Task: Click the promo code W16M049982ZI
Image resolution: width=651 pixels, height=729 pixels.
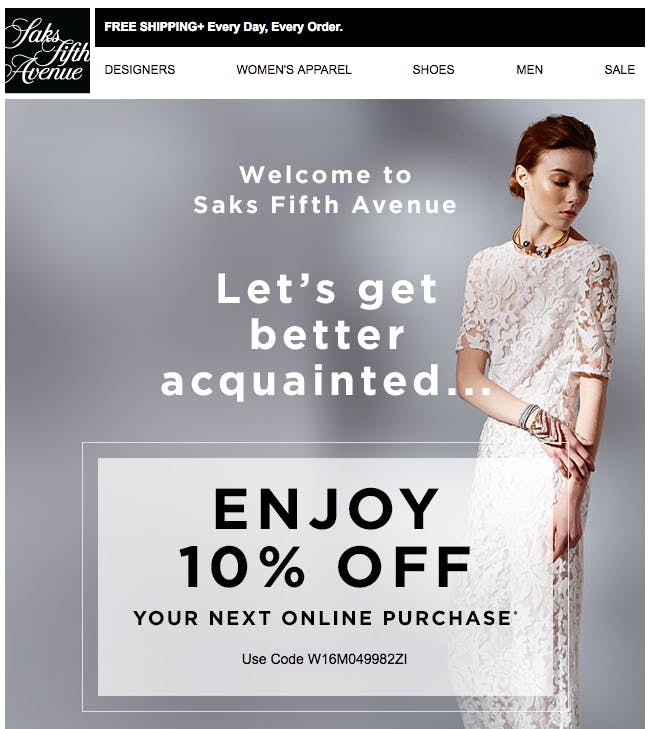Action: (x=358, y=659)
